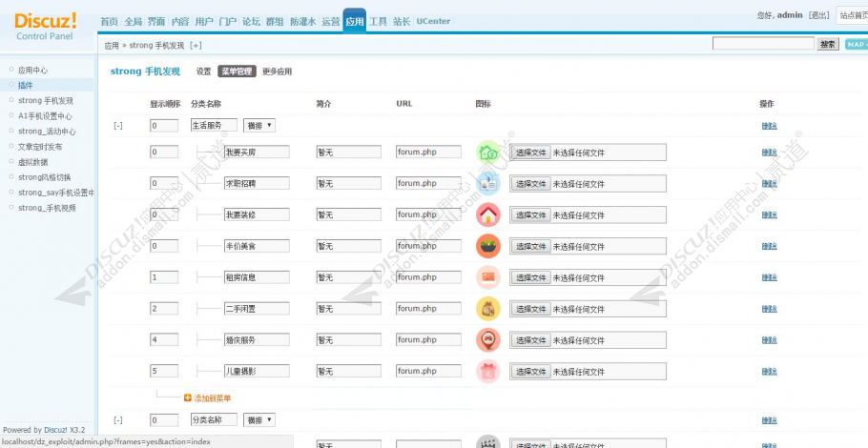868x448 pixels.
Task: Open the 界面 top menu
Action: (x=156, y=22)
